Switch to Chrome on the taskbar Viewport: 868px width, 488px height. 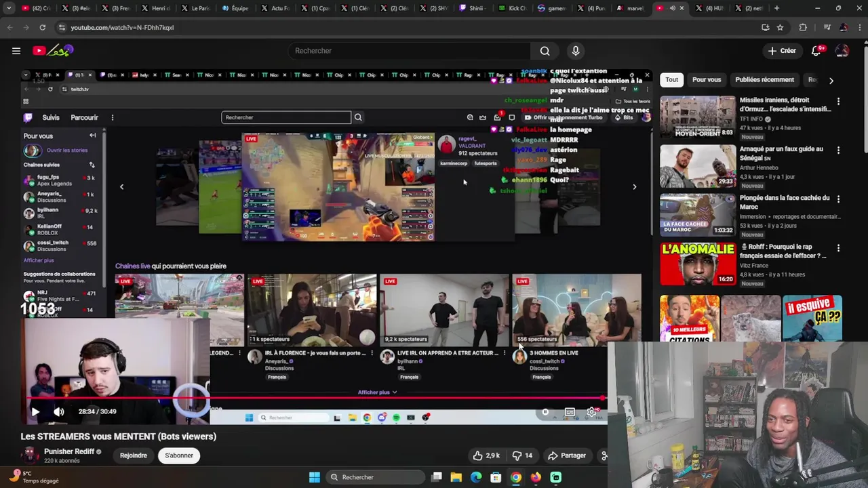[x=516, y=477]
